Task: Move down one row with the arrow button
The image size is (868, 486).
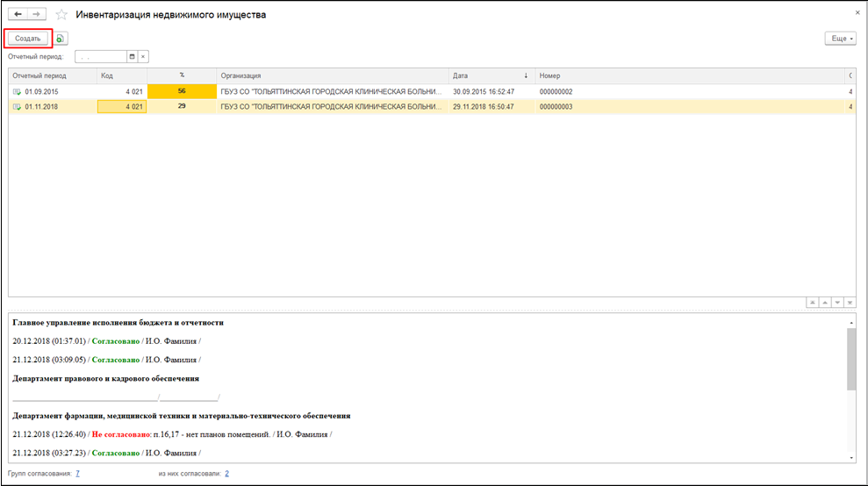Action: (x=837, y=302)
